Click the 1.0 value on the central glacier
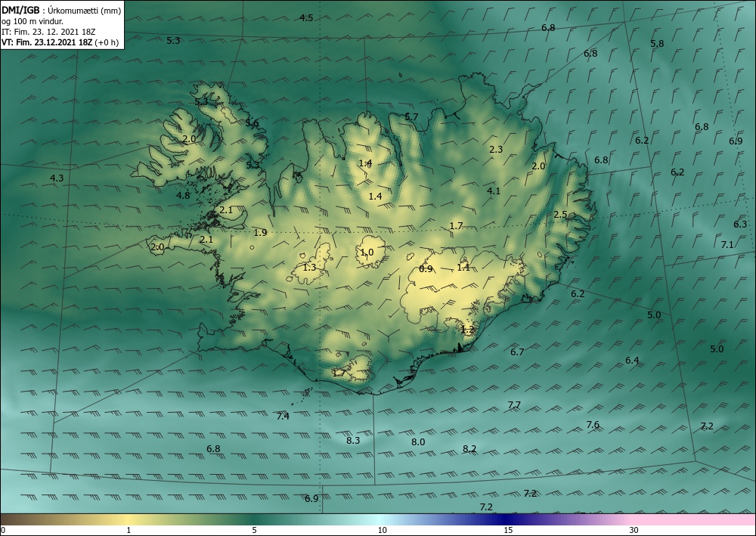 tap(367, 252)
